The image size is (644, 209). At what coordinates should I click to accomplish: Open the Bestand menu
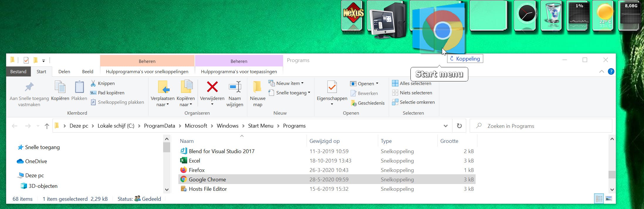(x=18, y=72)
